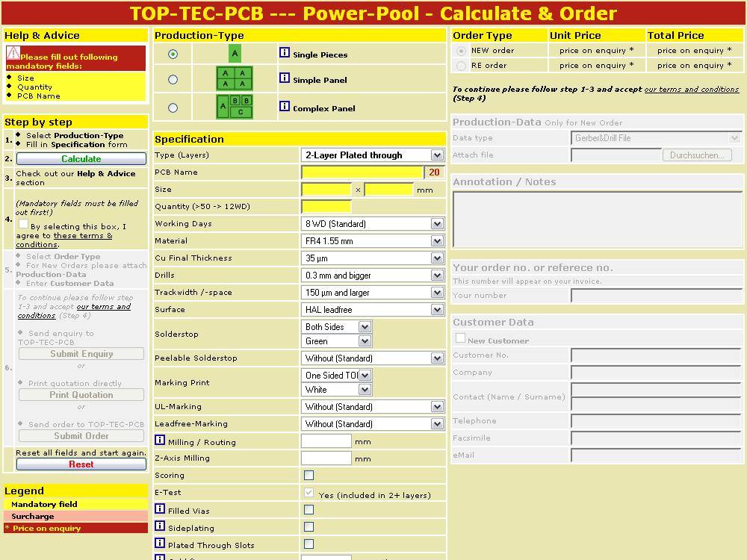This screenshot has width=747, height=560.
Task: Click the Simple Panel four-A icon
Action: [235, 78]
